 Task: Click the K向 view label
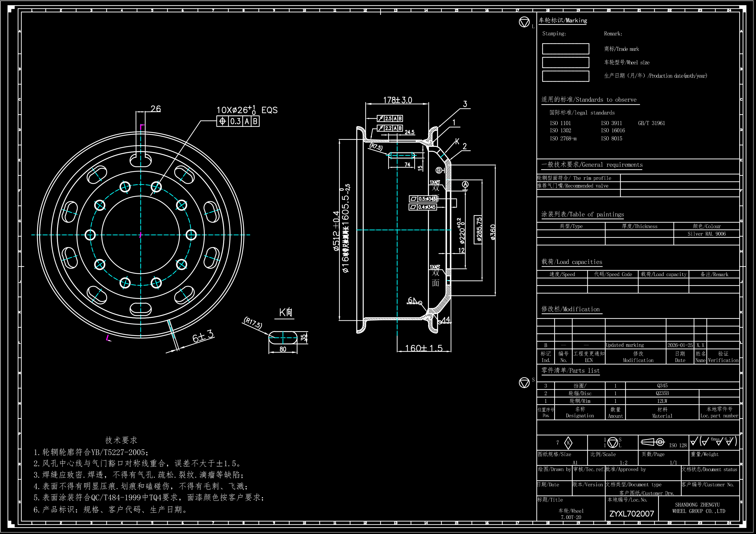285,312
